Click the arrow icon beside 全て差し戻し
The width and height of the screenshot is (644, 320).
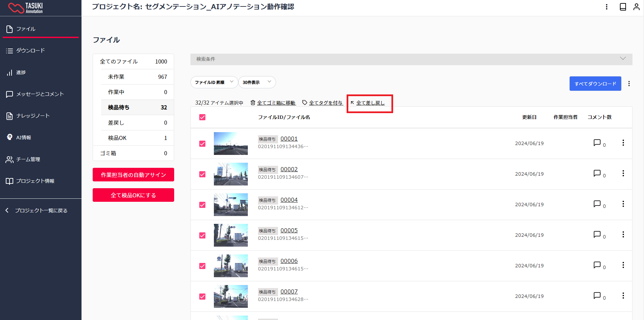point(352,103)
